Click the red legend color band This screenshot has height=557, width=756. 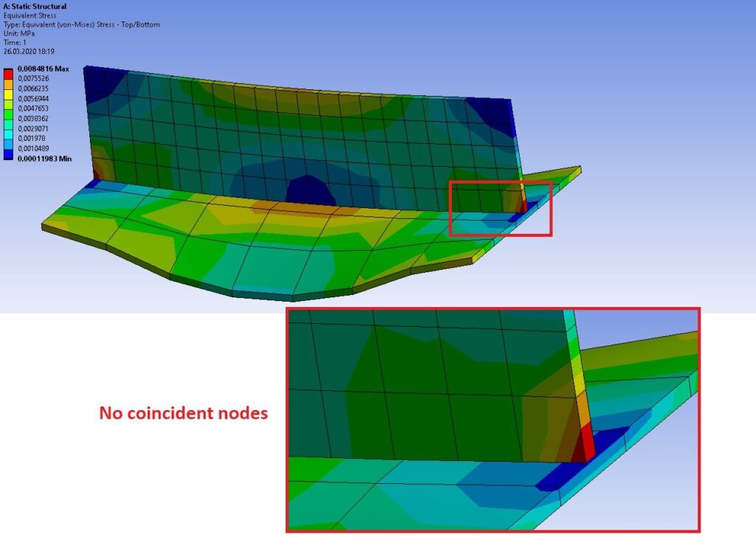pos(8,75)
